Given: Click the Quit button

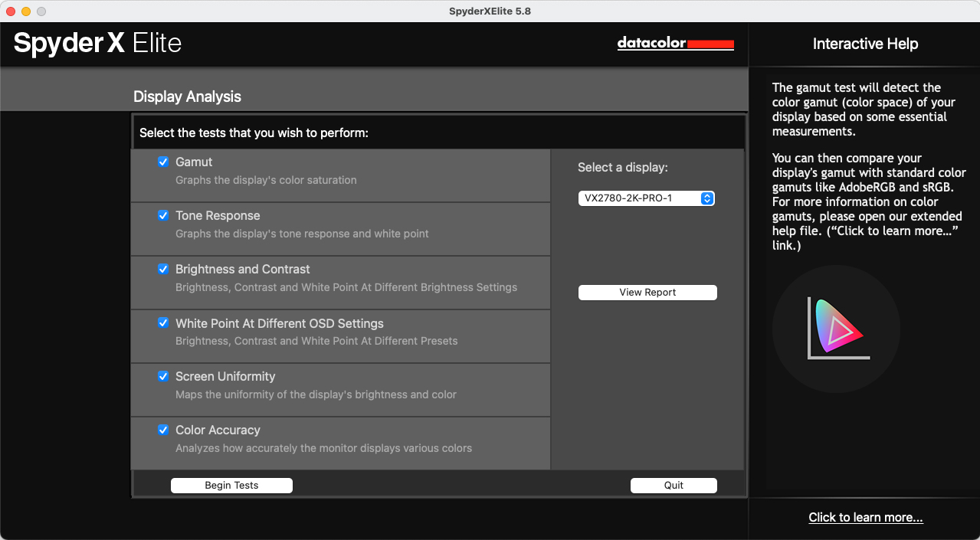Looking at the screenshot, I should [674, 486].
